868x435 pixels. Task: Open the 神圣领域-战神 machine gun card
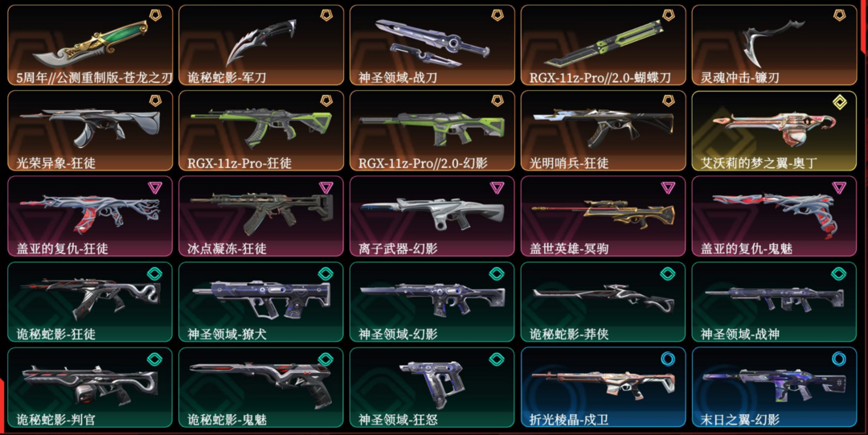click(x=775, y=302)
